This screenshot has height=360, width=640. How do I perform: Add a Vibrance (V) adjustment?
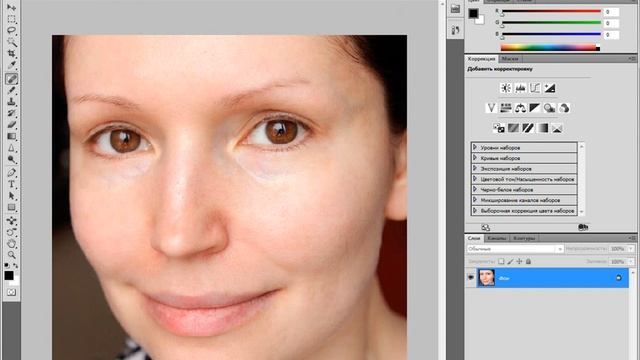491,108
